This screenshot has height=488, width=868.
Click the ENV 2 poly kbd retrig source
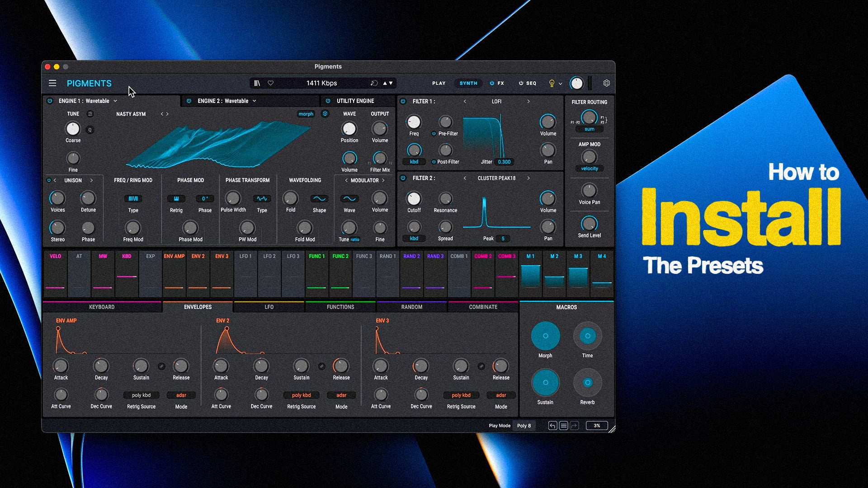pos(301,395)
